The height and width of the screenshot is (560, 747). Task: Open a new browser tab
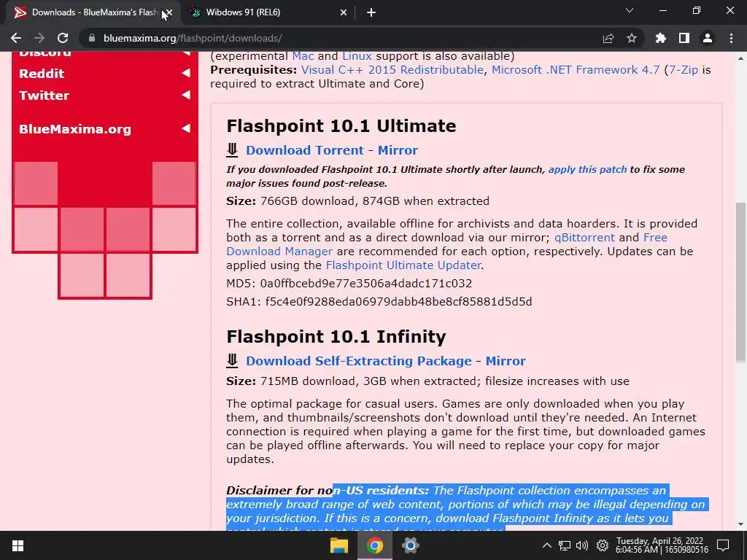(x=371, y=12)
